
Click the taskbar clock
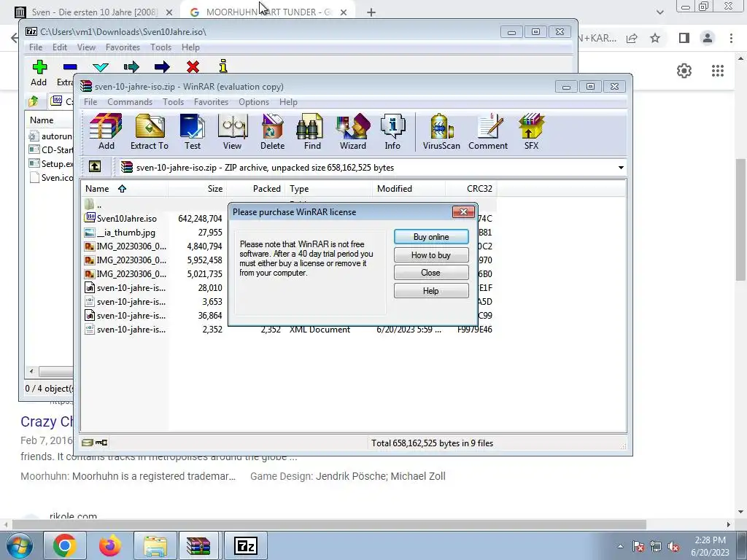coord(710,546)
